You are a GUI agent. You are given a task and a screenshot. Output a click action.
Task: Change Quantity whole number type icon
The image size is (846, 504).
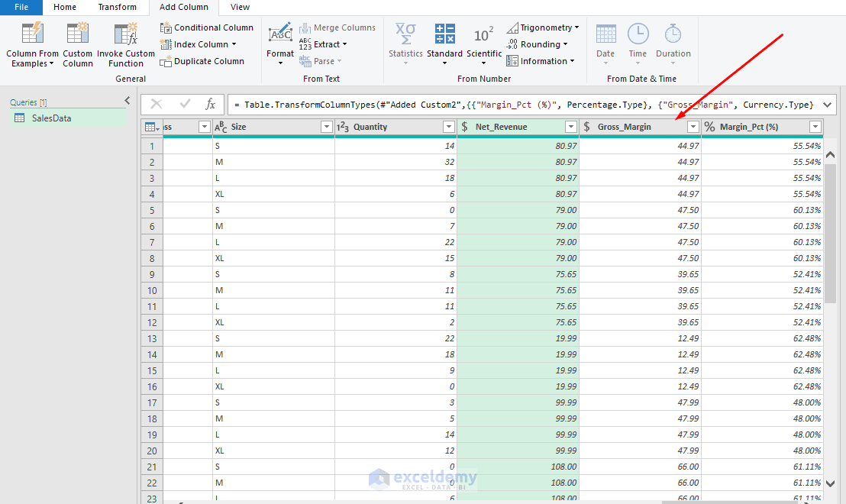pos(343,127)
